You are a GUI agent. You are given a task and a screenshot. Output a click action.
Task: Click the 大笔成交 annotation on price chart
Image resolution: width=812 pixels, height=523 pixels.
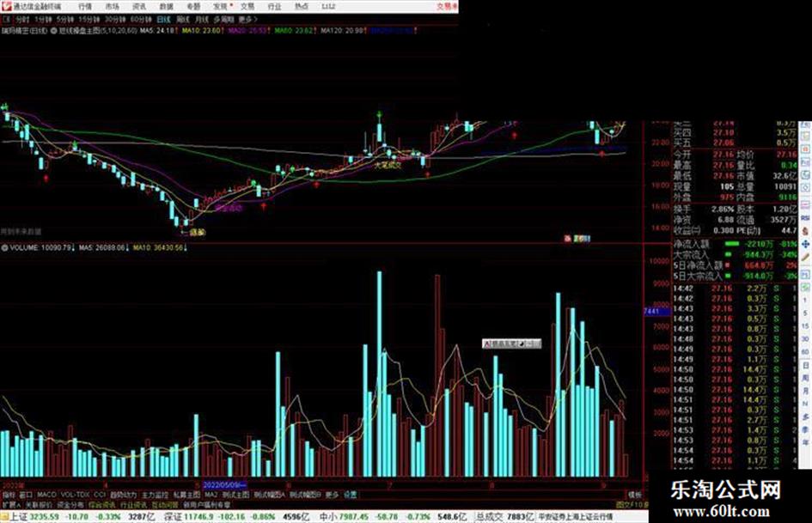point(388,165)
